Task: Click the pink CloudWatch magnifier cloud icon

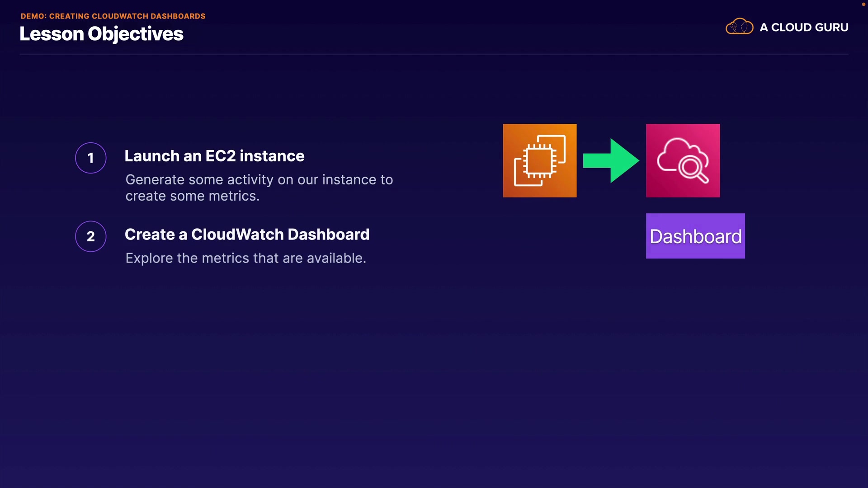Action: click(683, 160)
